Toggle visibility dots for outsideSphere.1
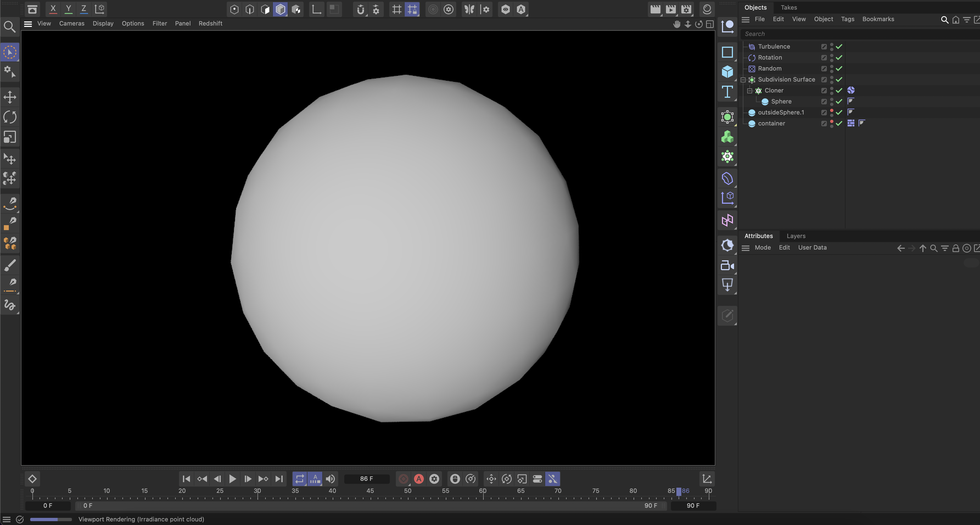The height and width of the screenshot is (525, 980). (832, 112)
